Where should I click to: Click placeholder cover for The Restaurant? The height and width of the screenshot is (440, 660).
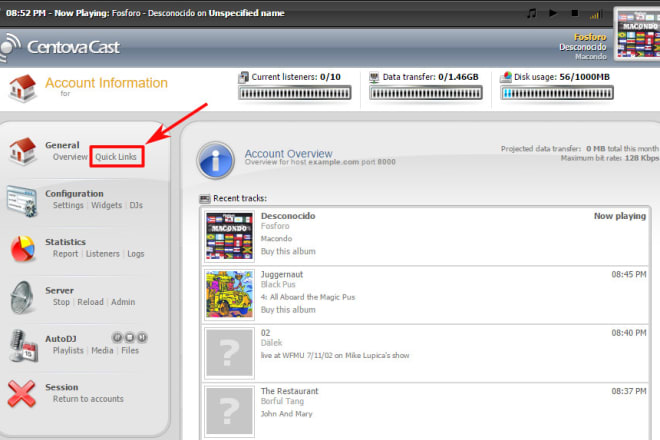click(x=229, y=411)
